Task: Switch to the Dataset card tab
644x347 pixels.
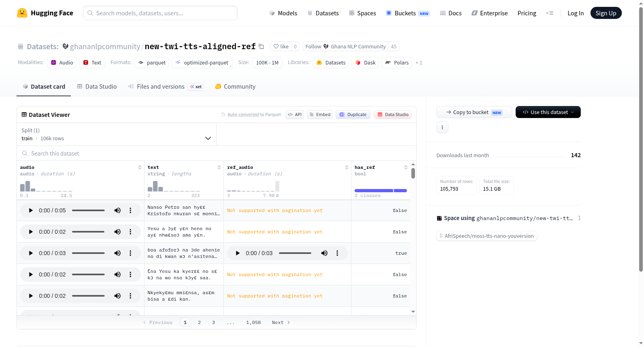Action: [x=44, y=87]
